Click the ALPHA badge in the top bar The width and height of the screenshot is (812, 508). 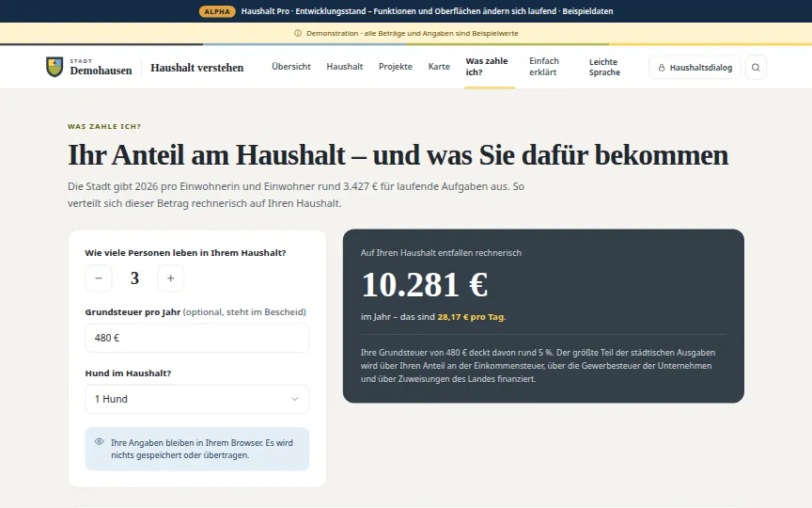pyautogui.click(x=217, y=11)
